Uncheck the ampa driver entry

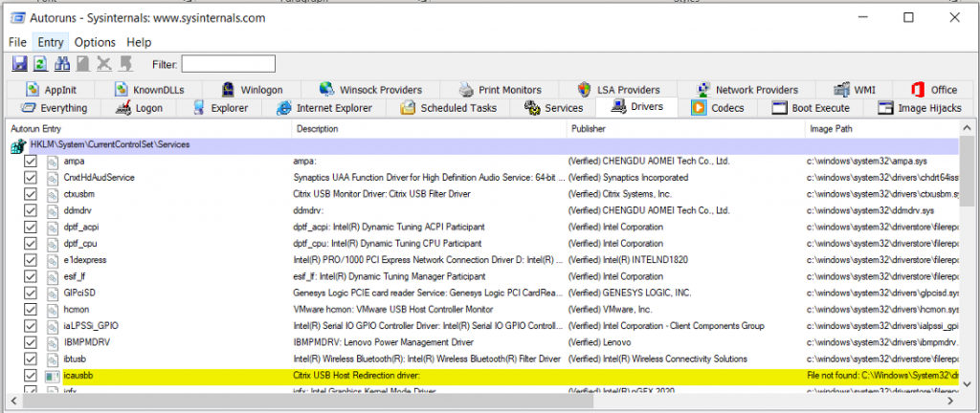(x=30, y=162)
